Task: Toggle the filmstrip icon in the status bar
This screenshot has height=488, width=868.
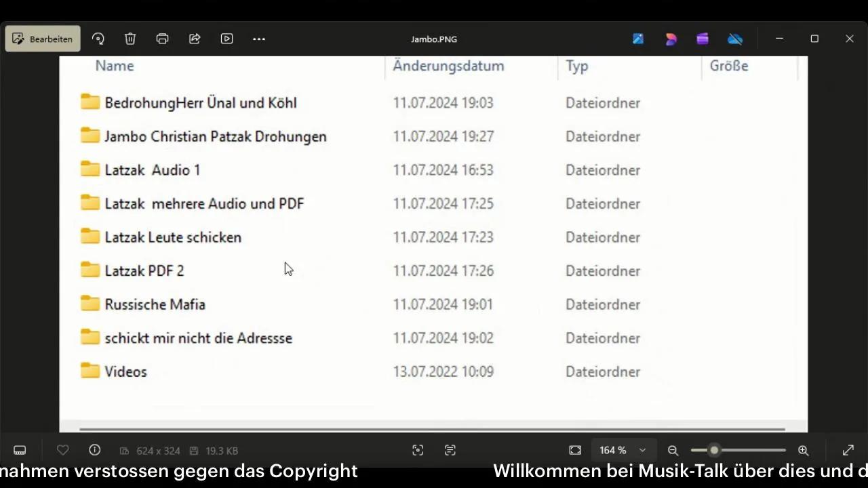Action: (20, 450)
